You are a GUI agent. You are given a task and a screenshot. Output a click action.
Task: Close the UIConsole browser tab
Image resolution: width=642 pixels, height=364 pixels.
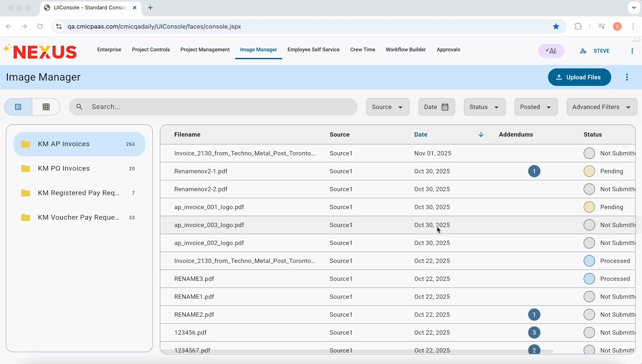pyautogui.click(x=134, y=8)
